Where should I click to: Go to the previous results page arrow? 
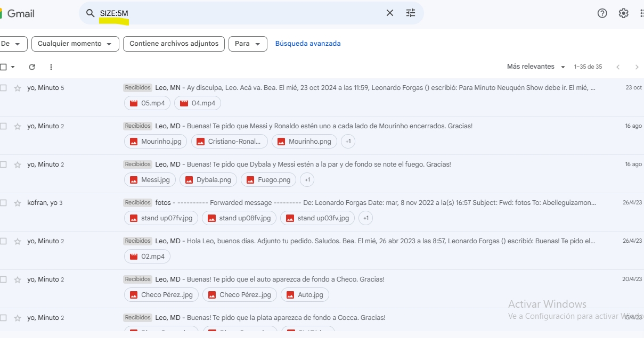click(618, 67)
